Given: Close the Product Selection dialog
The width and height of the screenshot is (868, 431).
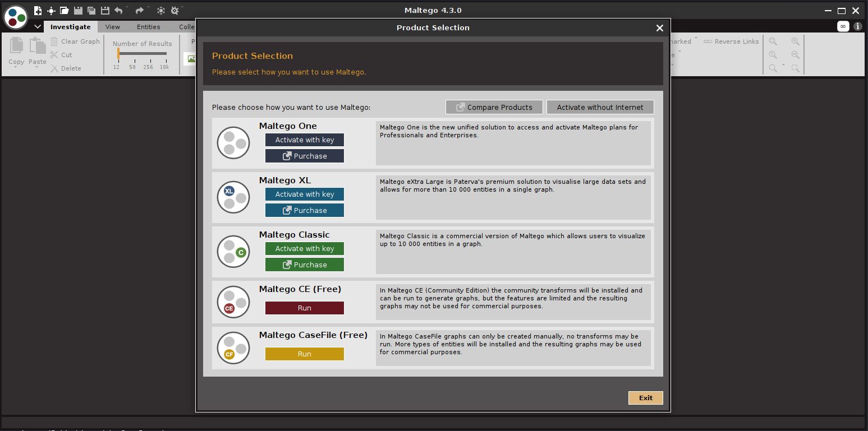Looking at the screenshot, I should 660,28.
